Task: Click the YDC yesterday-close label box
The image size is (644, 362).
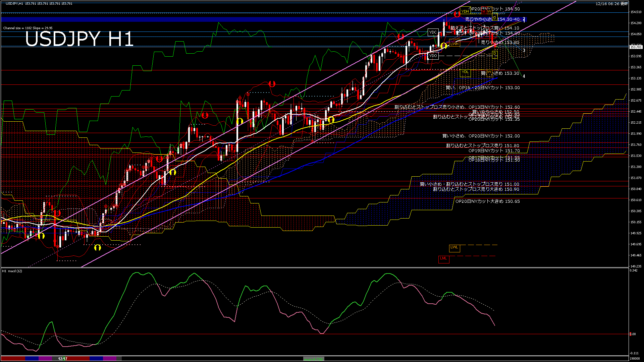Action: (433, 32)
